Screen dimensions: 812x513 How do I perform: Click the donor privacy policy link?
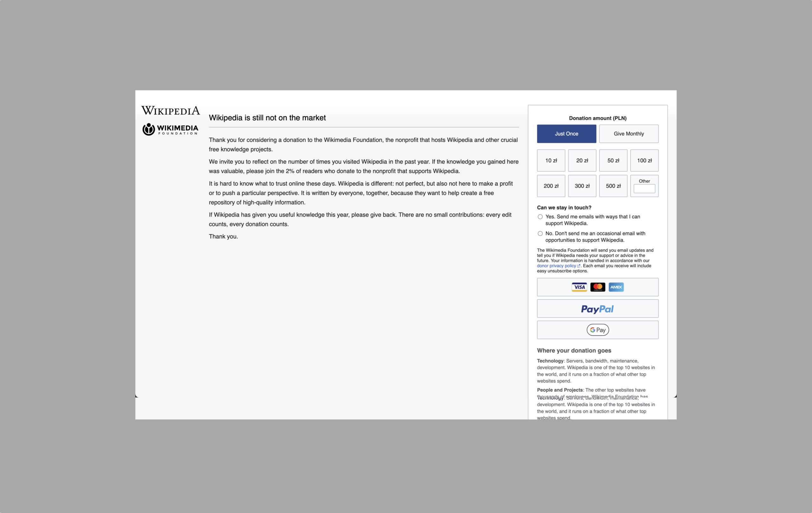pos(558,265)
